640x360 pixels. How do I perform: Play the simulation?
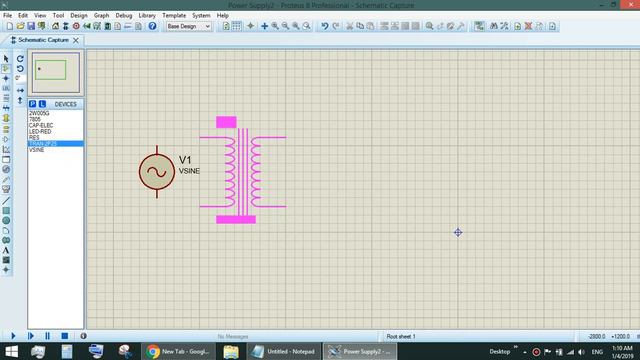pos(13,336)
